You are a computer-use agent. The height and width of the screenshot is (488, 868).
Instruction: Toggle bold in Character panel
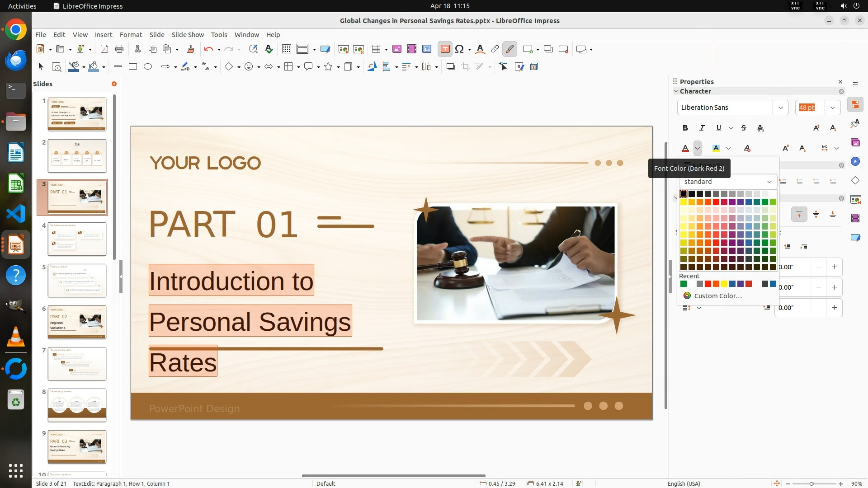click(685, 128)
